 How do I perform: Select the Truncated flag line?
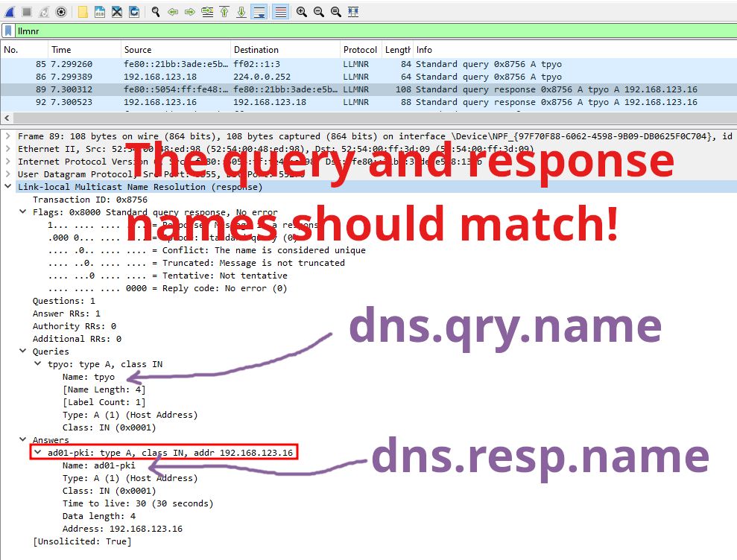[197, 263]
